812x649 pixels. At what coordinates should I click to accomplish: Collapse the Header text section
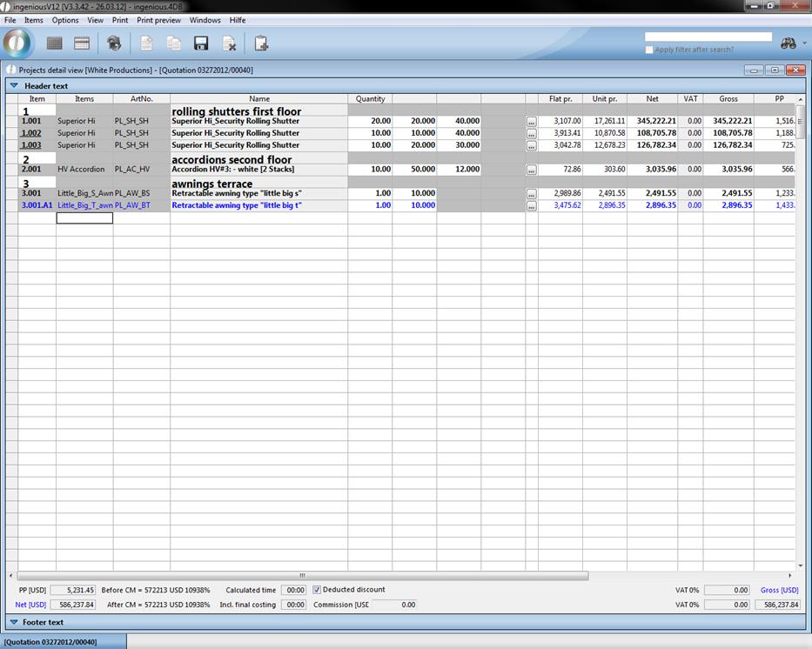(14, 86)
